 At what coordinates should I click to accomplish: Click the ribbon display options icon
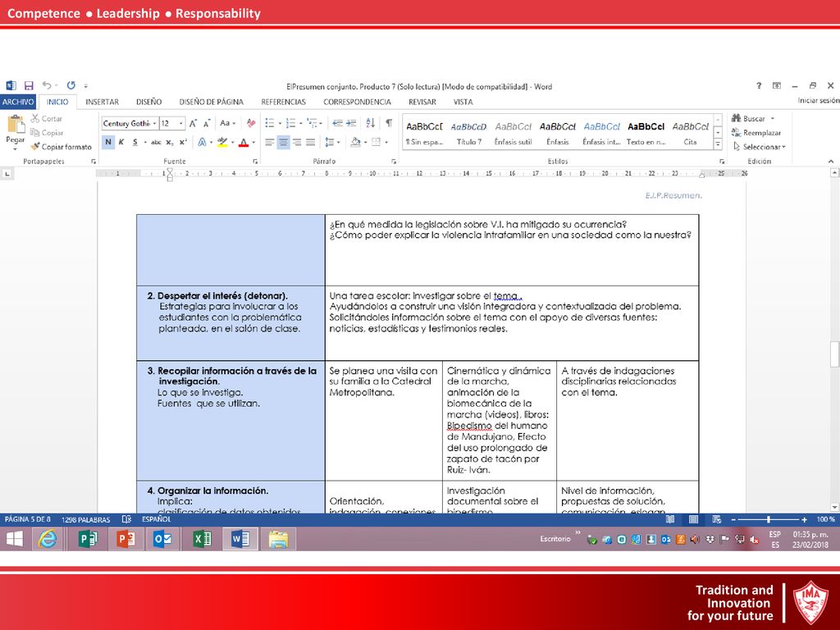pos(776,85)
